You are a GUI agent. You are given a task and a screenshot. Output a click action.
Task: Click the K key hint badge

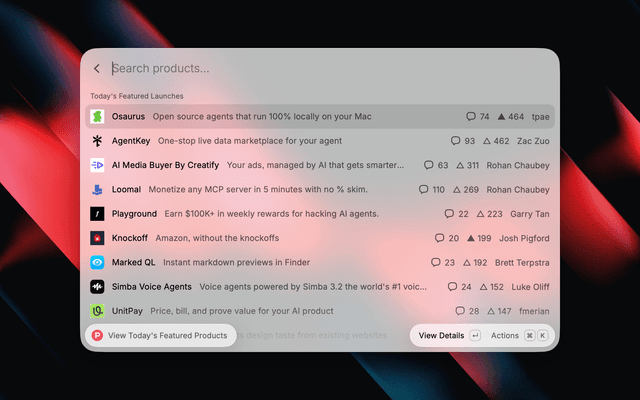542,336
